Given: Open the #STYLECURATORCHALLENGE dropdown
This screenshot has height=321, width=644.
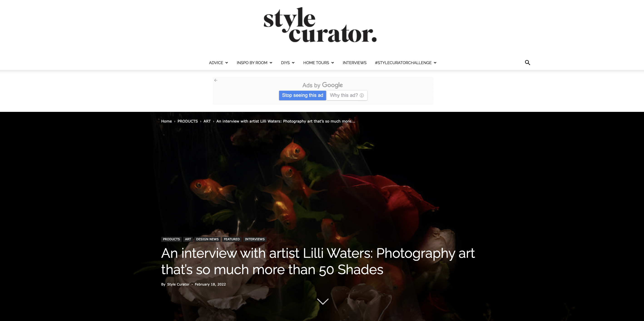Looking at the screenshot, I should click(x=406, y=63).
